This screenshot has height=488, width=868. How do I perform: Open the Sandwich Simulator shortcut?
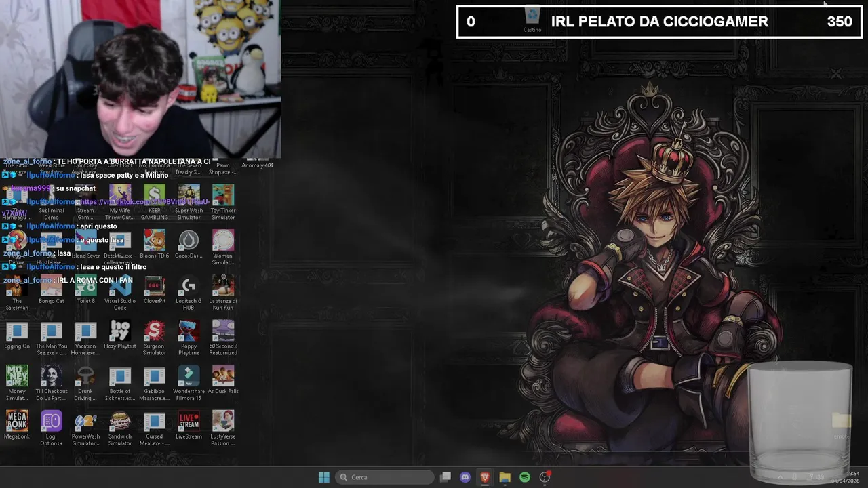click(120, 428)
